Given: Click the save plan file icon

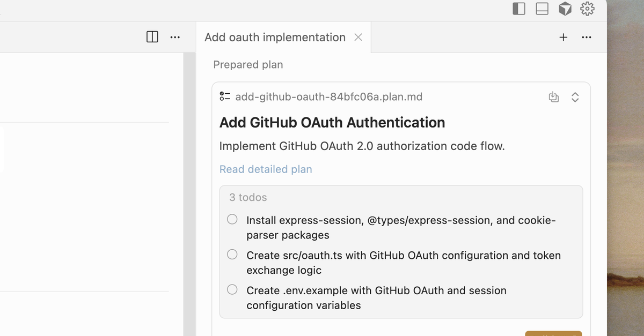Looking at the screenshot, I should tap(554, 97).
